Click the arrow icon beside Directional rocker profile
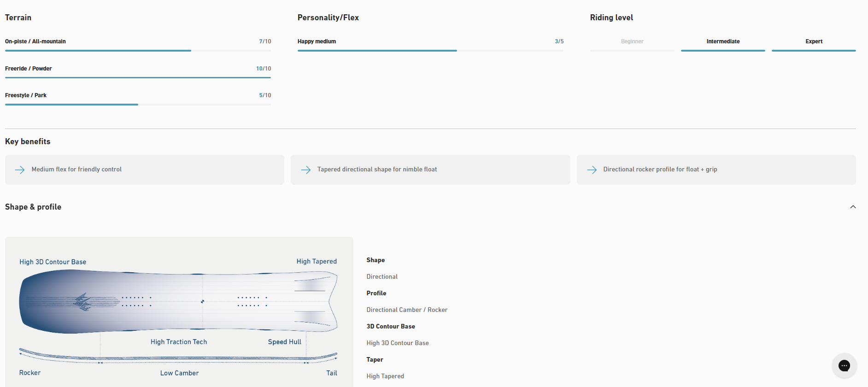Screen dimensions: 868x387 point(592,170)
